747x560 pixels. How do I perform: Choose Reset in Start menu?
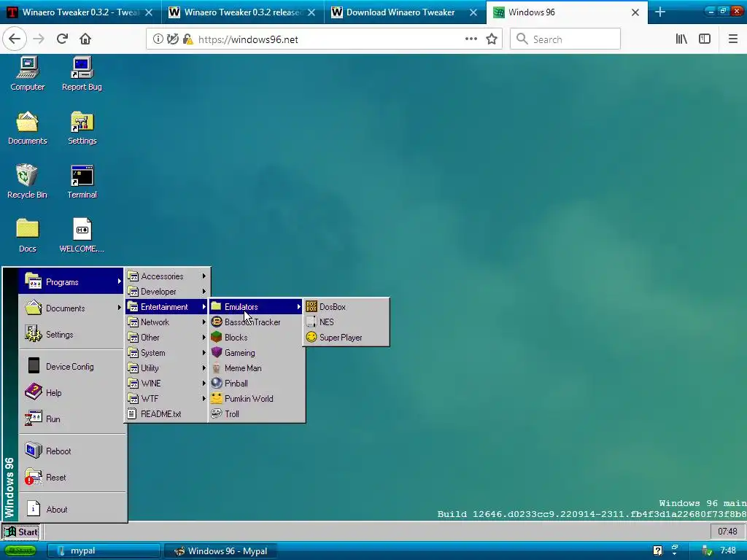tap(72, 477)
